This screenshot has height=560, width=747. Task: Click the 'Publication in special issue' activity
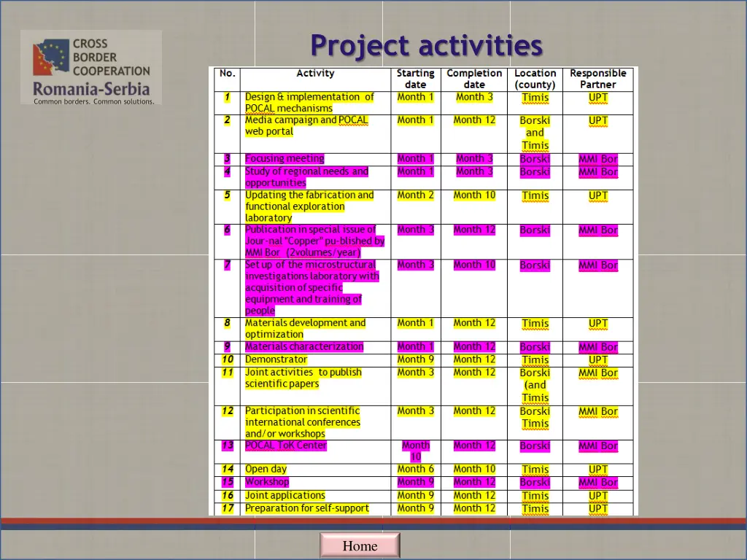(x=315, y=241)
